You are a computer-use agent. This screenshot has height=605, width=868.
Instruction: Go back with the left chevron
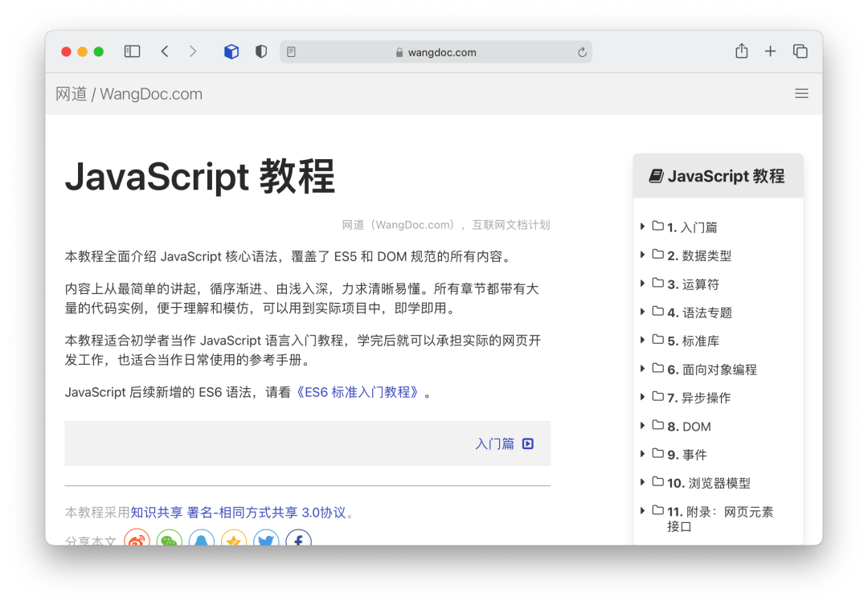click(165, 51)
